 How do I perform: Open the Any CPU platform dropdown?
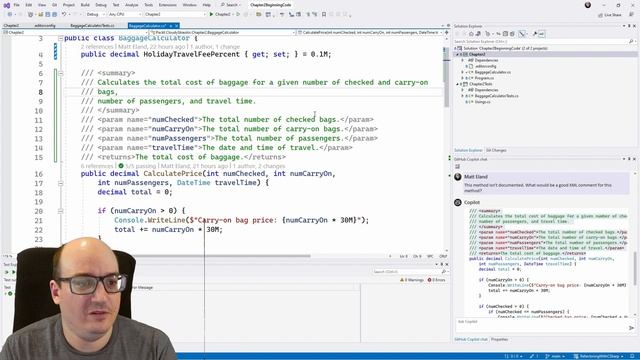(124, 14)
